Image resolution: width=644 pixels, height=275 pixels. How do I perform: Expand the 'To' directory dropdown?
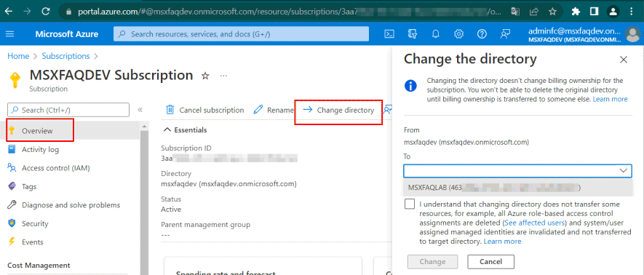[x=517, y=170]
